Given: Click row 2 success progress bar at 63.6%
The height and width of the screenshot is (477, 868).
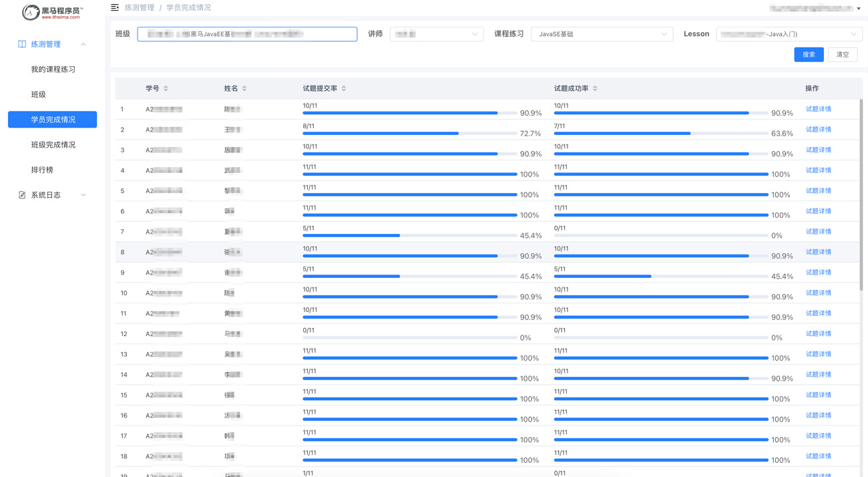Looking at the screenshot, I should (x=661, y=134).
